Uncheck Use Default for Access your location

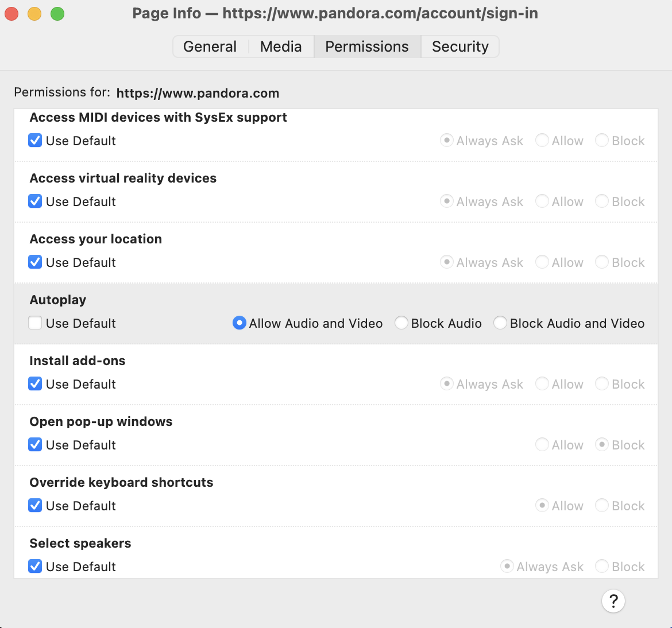36,262
